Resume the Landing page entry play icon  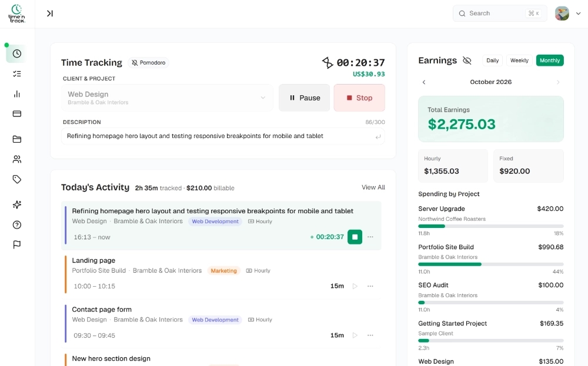[x=355, y=286]
